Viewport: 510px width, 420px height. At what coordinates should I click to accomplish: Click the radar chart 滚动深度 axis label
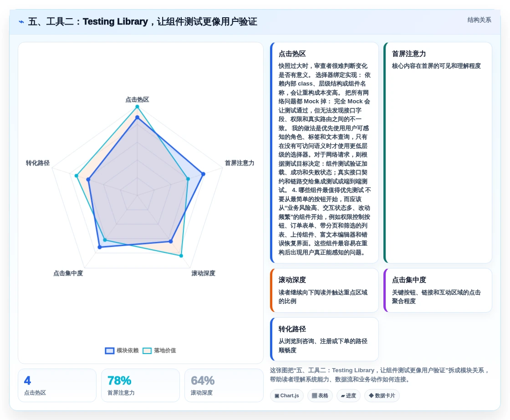click(x=203, y=273)
